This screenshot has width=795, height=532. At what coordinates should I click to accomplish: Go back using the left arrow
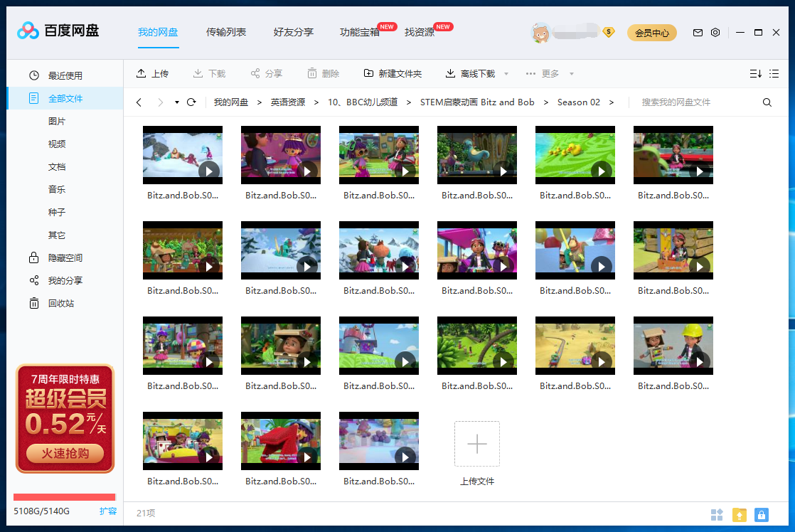(139, 102)
